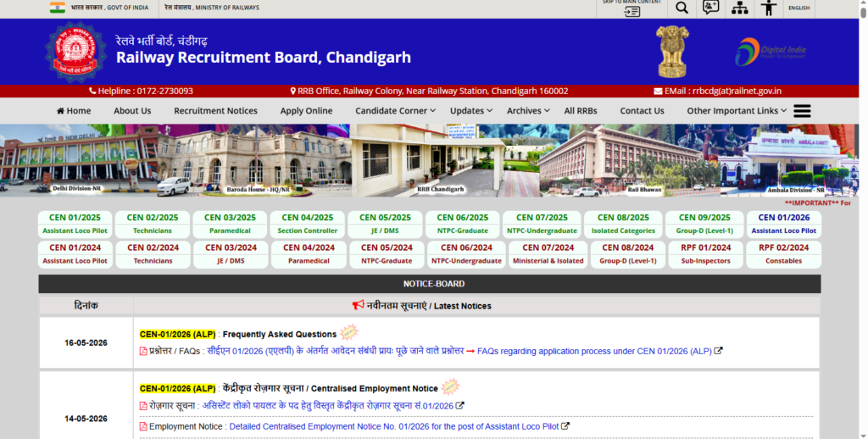Open CEN 04/2025 Section Controller button
The height and width of the screenshot is (439, 868).
[307, 225]
